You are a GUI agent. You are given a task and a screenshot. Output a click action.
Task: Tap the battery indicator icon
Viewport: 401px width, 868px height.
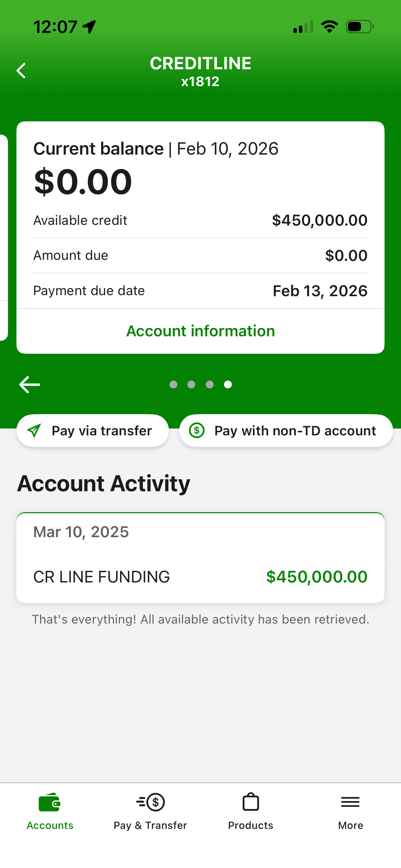pos(359,27)
